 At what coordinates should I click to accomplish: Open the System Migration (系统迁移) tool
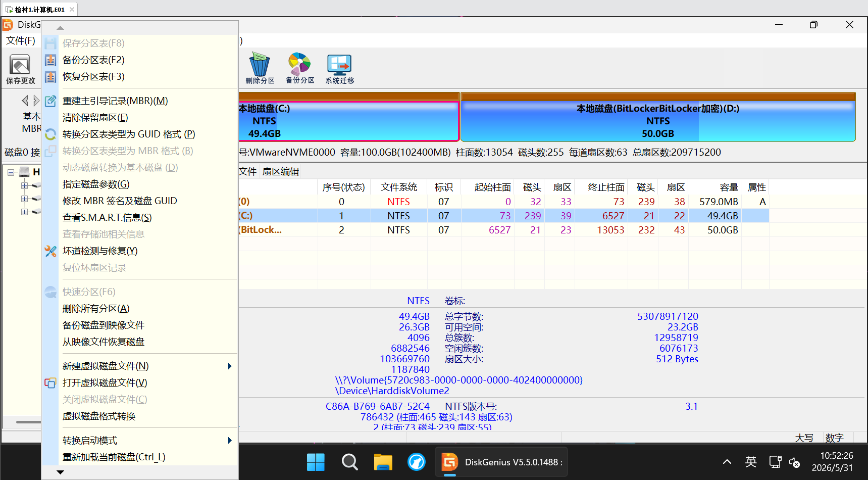[339, 68]
